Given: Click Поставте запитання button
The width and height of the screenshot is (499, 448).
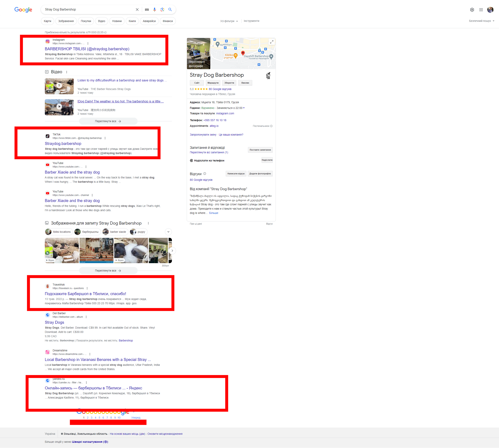Looking at the screenshot, I should click(260, 150).
